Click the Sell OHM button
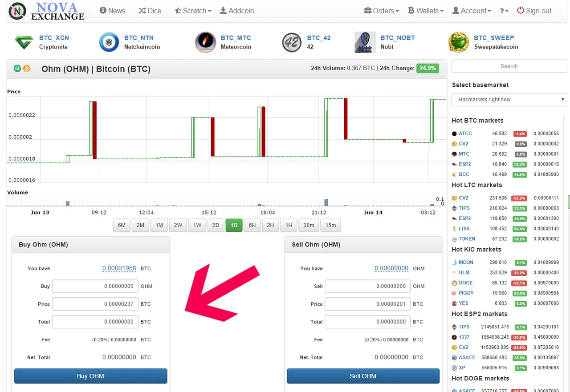This screenshot has width=570, height=392. (x=363, y=376)
